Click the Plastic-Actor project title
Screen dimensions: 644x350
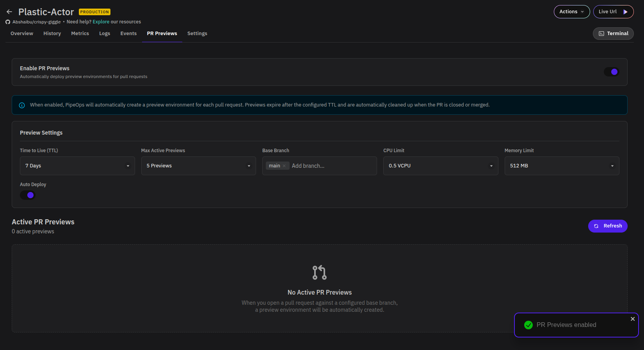(x=46, y=12)
